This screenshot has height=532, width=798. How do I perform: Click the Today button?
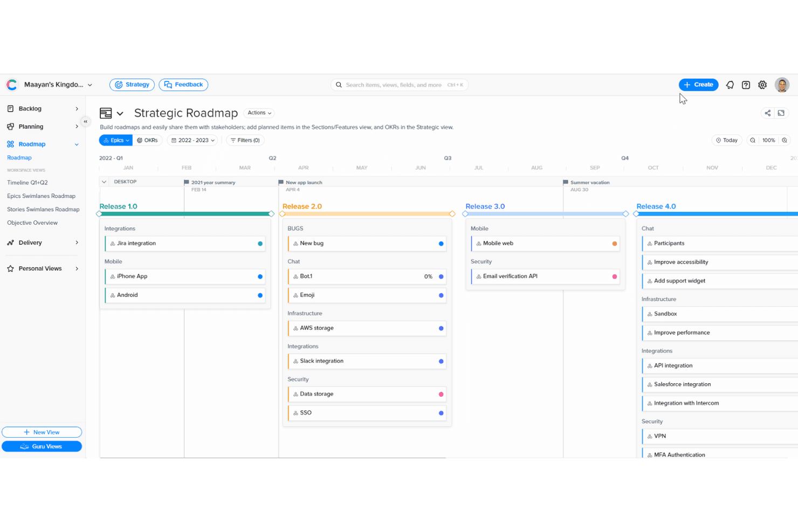pyautogui.click(x=727, y=140)
